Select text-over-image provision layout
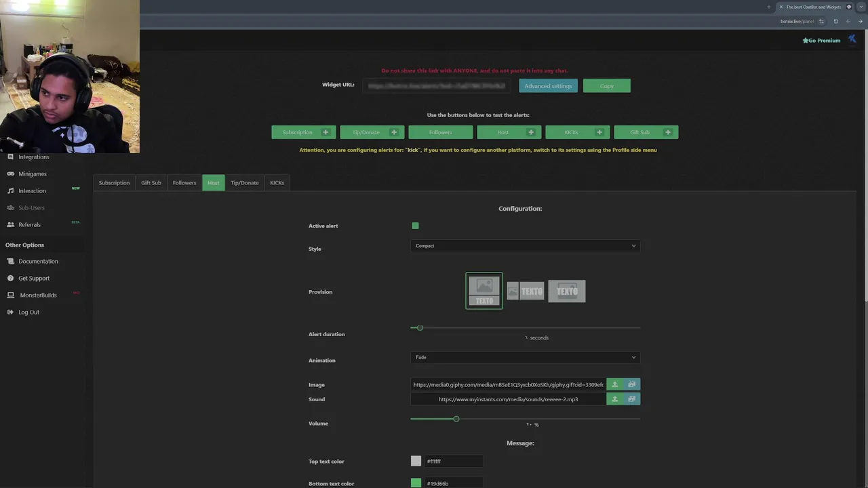 [567, 291]
